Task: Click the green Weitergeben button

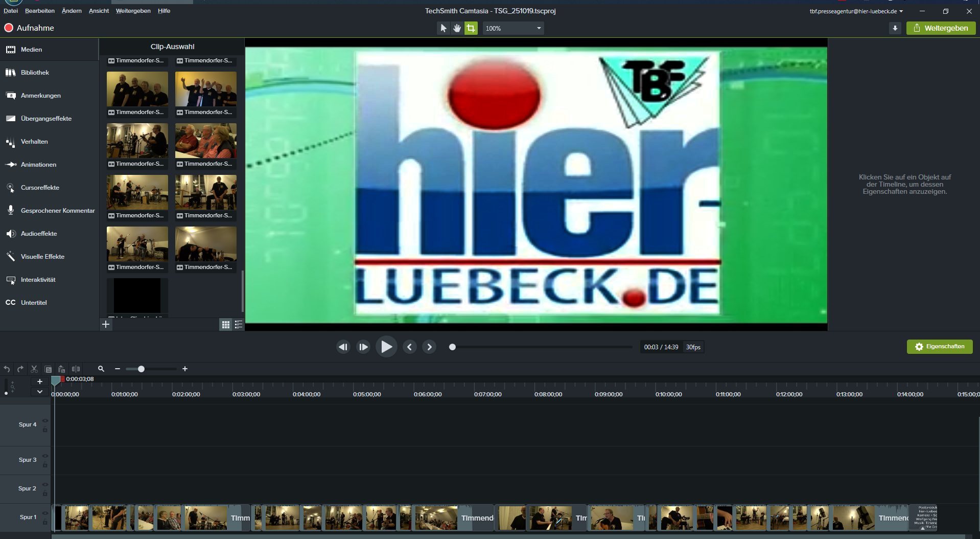Action: tap(941, 28)
